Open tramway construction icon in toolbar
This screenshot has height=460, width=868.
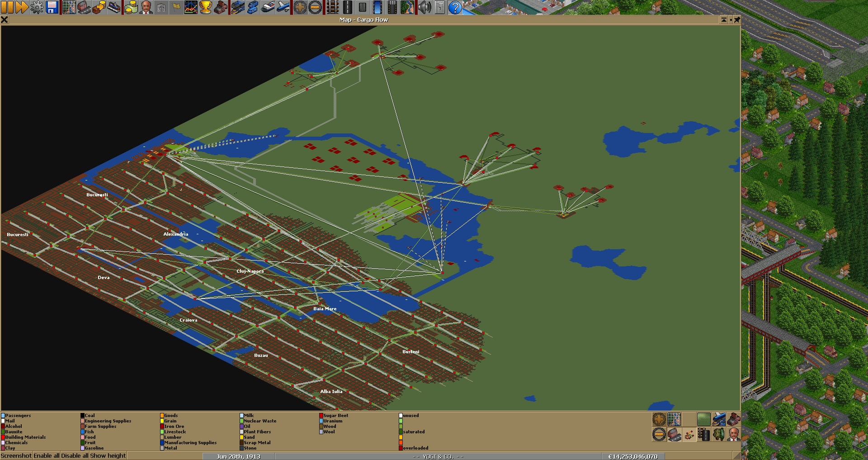click(362, 7)
